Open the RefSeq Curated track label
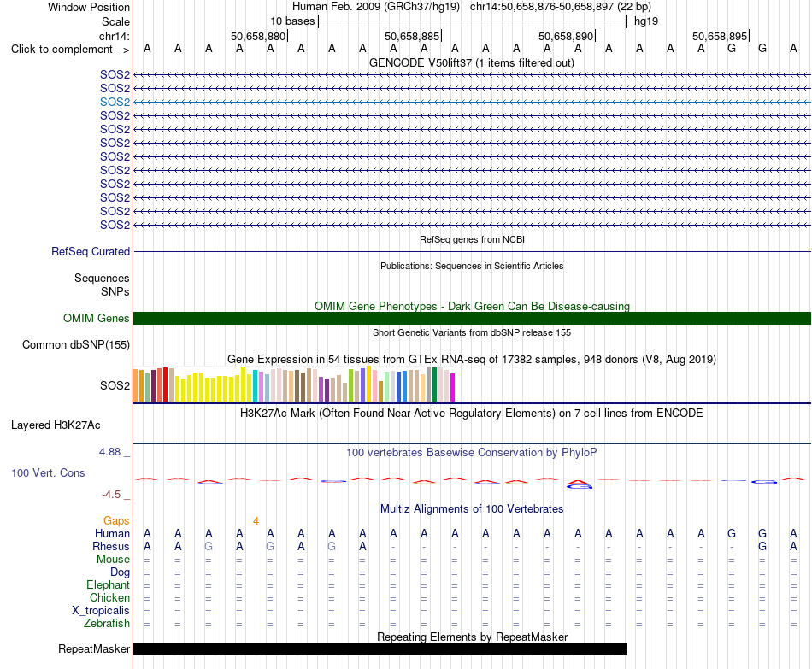The width and height of the screenshot is (812, 669). point(91,252)
